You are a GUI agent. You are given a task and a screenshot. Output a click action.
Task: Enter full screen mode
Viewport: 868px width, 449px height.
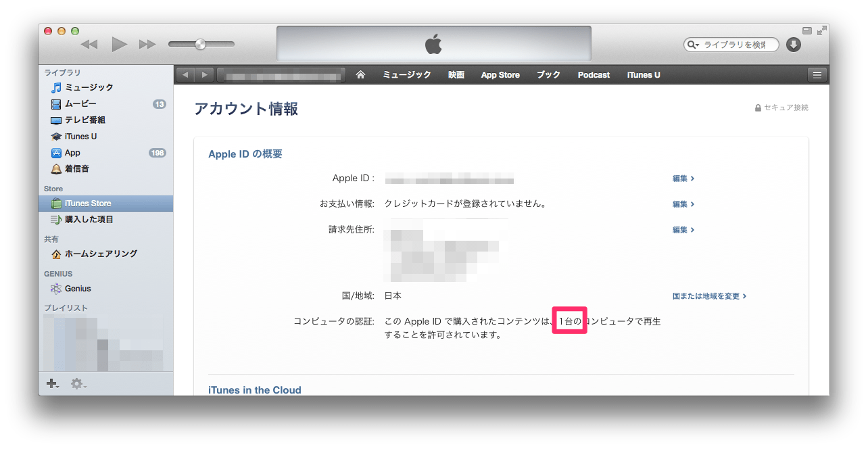[821, 30]
